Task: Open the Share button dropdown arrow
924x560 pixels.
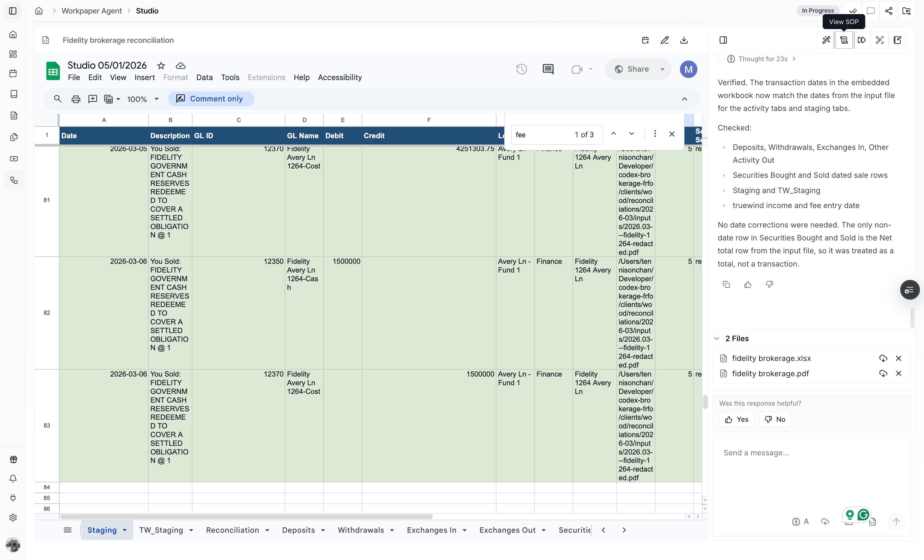Action: pos(663,69)
